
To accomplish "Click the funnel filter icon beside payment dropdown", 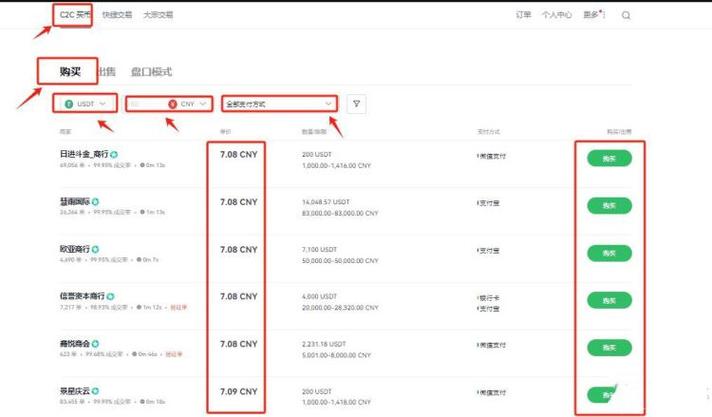I will tap(357, 104).
